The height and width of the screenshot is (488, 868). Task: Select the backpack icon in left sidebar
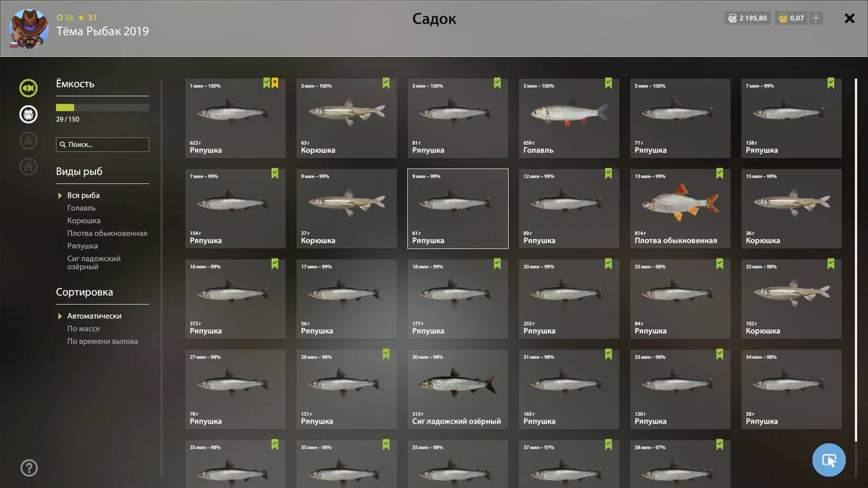click(x=28, y=114)
